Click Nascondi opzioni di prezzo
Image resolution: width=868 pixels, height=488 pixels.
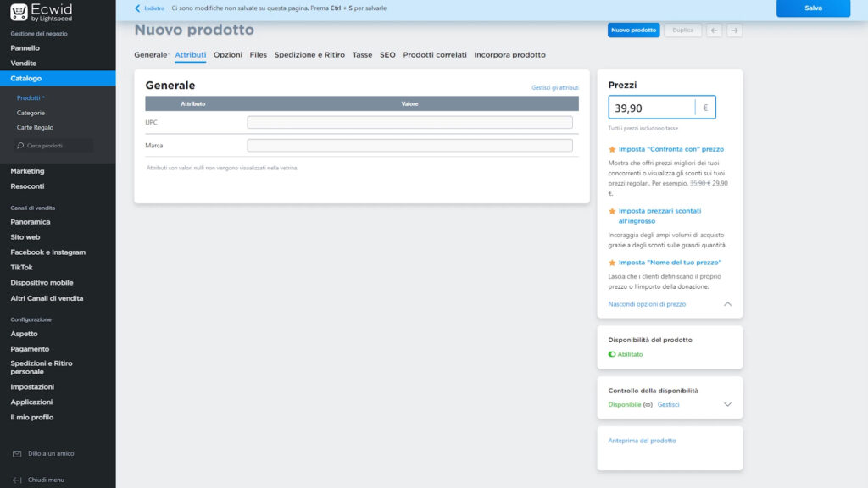coord(647,304)
